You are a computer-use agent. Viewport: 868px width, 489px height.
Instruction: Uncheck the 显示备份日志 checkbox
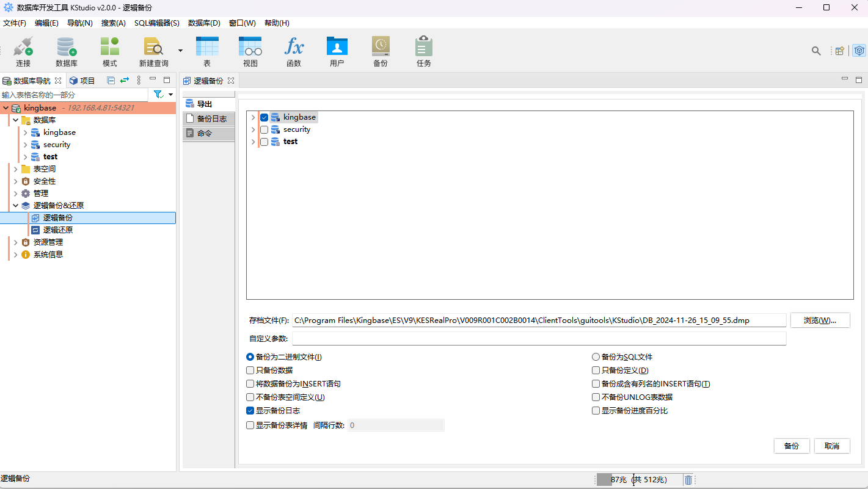click(250, 411)
